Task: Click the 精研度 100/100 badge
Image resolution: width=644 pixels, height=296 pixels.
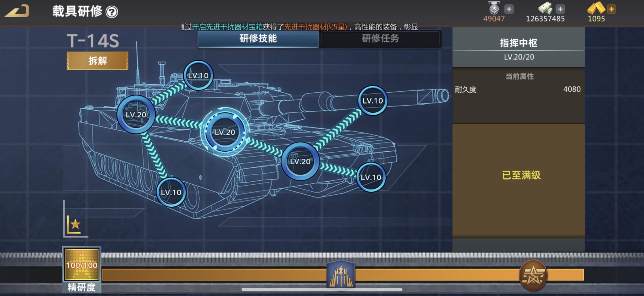Action: tap(81, 265)
